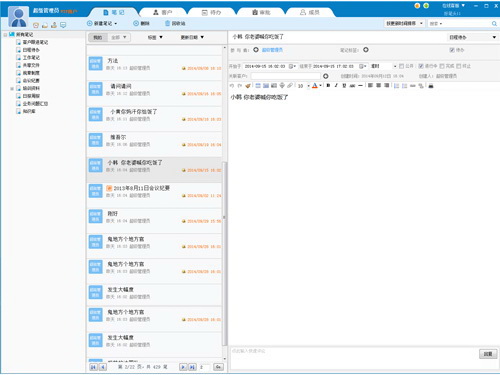Toggle the 完成 checkbox
500x375 pixels.
[x=442, y=66]
